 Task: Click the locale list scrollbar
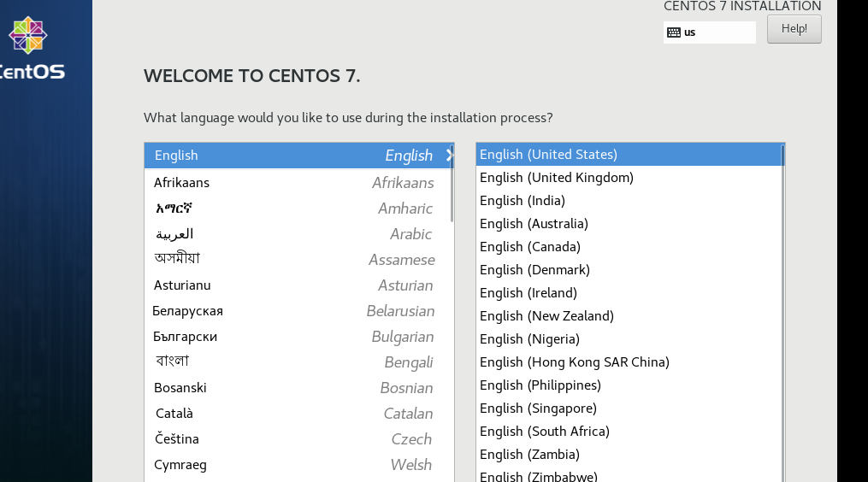tap(782, 313)
